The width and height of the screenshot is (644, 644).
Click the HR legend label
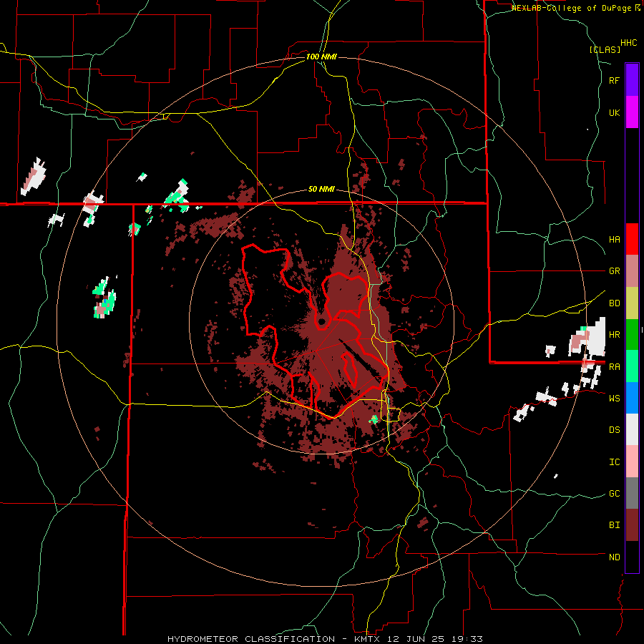coord(614,335)
